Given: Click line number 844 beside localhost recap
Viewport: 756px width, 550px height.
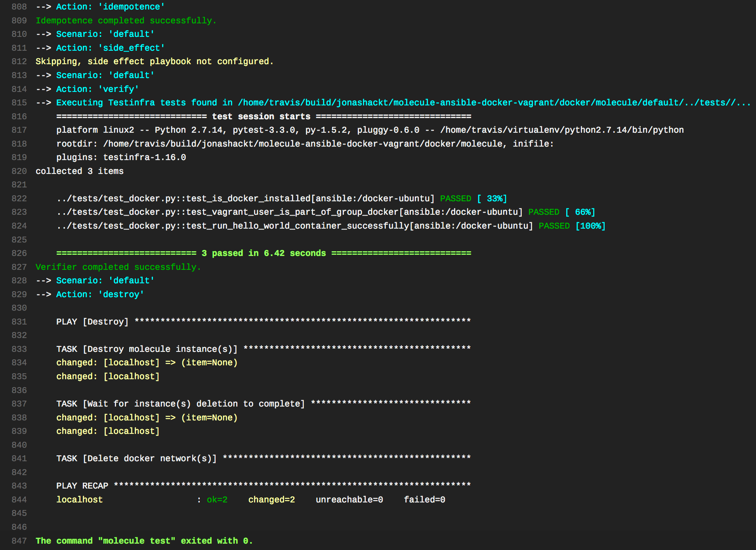Looking at the screenshot, I should (x=19, y=500).
